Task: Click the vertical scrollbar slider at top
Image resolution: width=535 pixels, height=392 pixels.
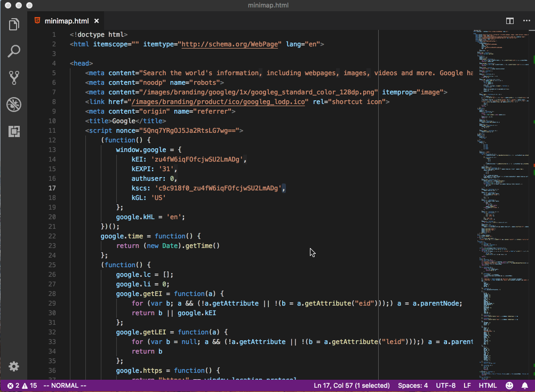Action: click(x=532, y=31)
